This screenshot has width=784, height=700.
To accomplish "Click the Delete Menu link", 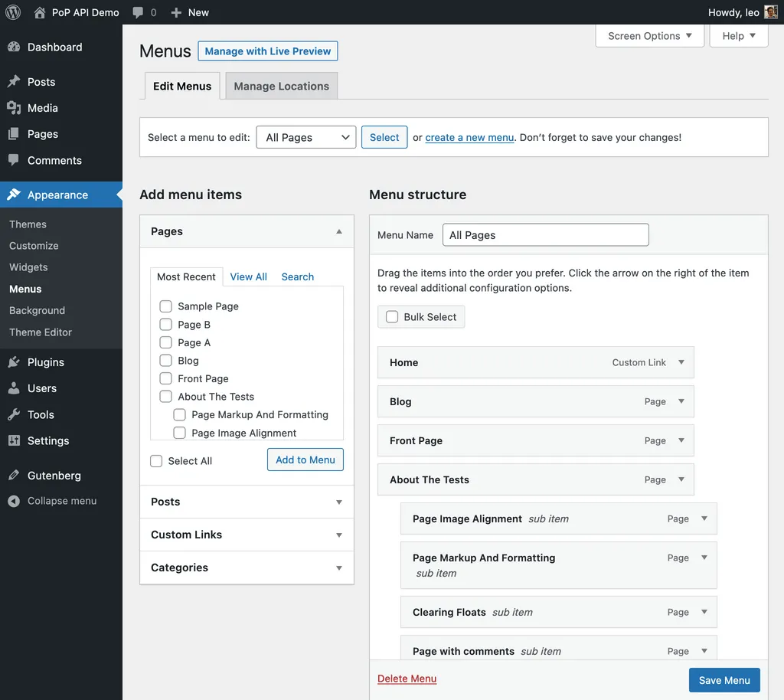I will [407, 679].
